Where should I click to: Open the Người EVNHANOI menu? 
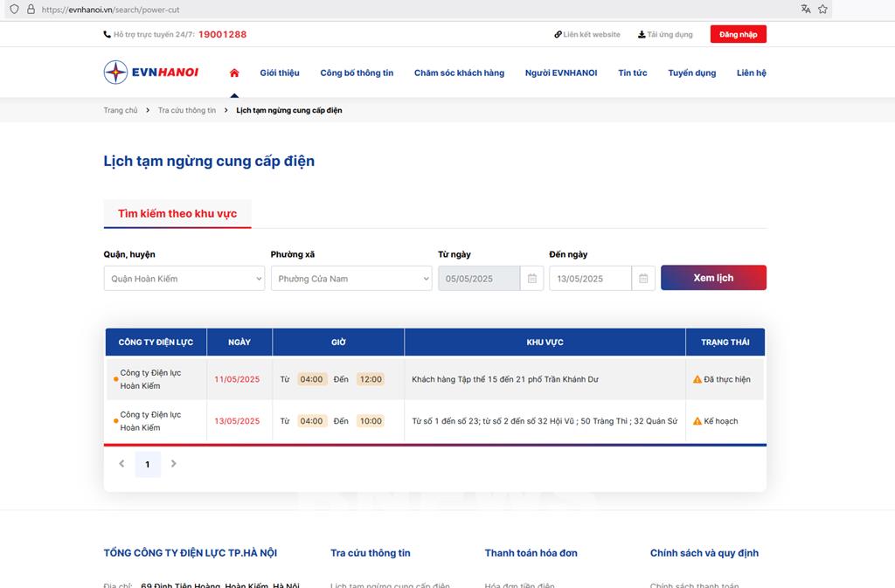point(561,73)
